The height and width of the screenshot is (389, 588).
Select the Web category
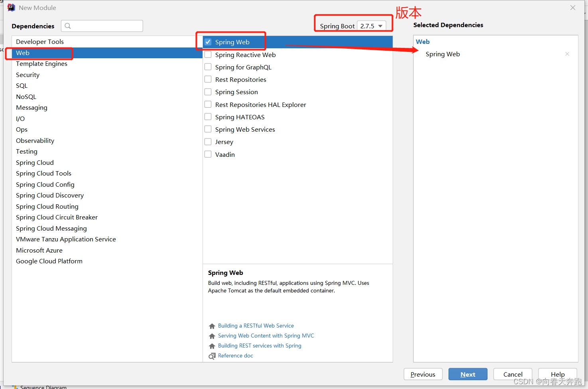click(107, 53)
